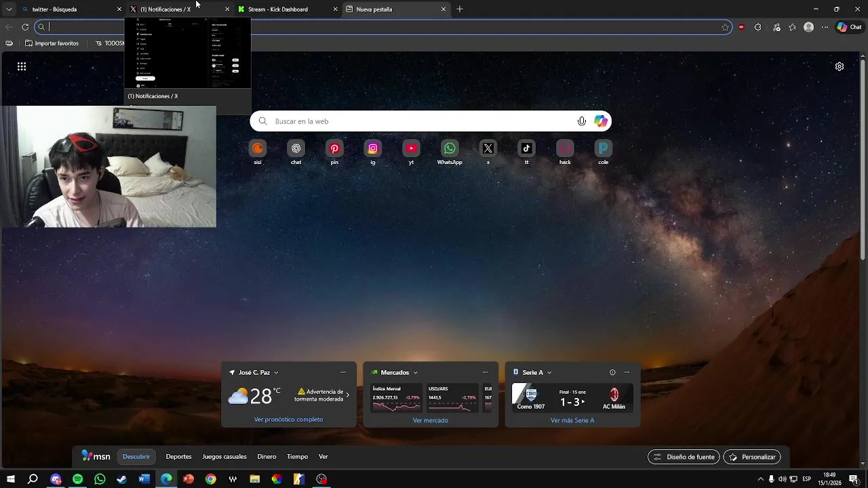Open the cole shortcut tile

click(604, 148)
